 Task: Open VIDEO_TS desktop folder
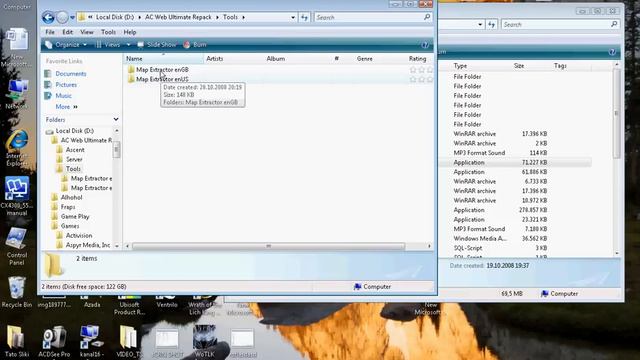129,342
